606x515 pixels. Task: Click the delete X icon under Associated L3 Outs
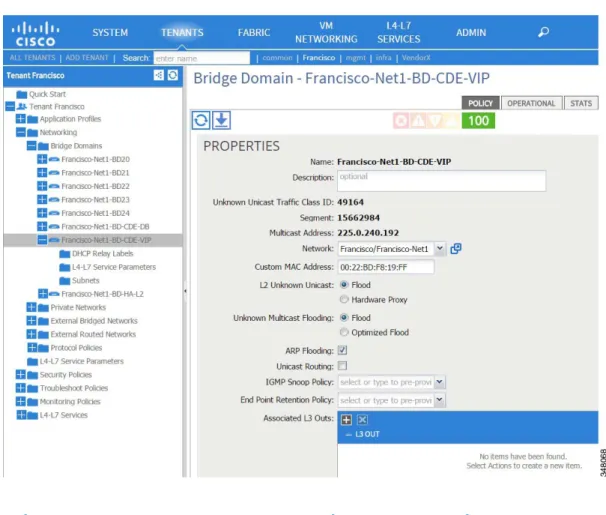362,420
